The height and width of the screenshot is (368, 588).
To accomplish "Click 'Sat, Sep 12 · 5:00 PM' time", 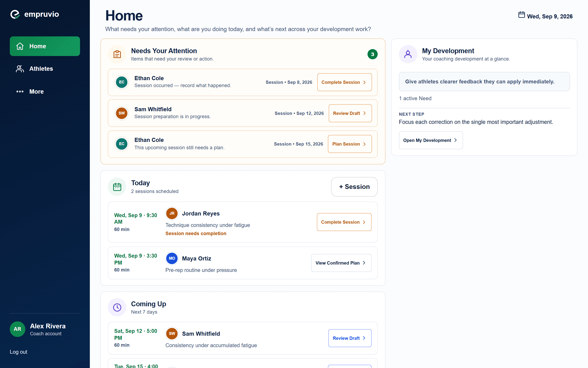I will [136, 334].
